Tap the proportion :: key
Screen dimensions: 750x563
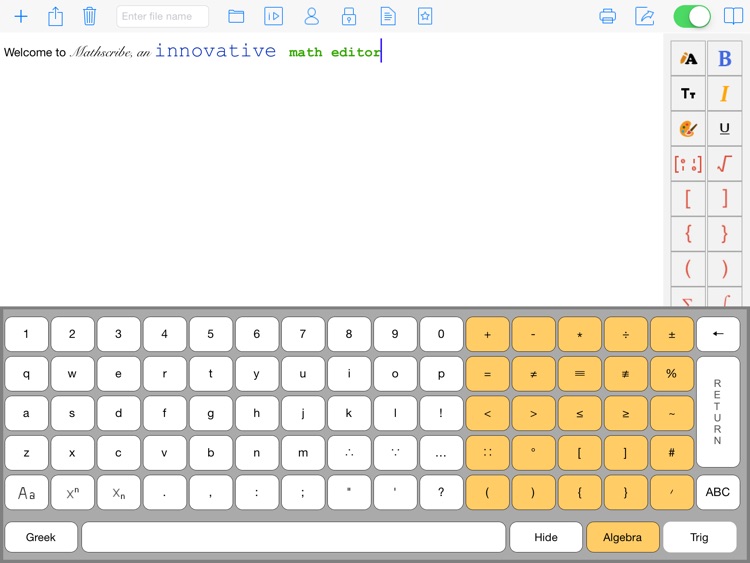(x=487, y=453)
